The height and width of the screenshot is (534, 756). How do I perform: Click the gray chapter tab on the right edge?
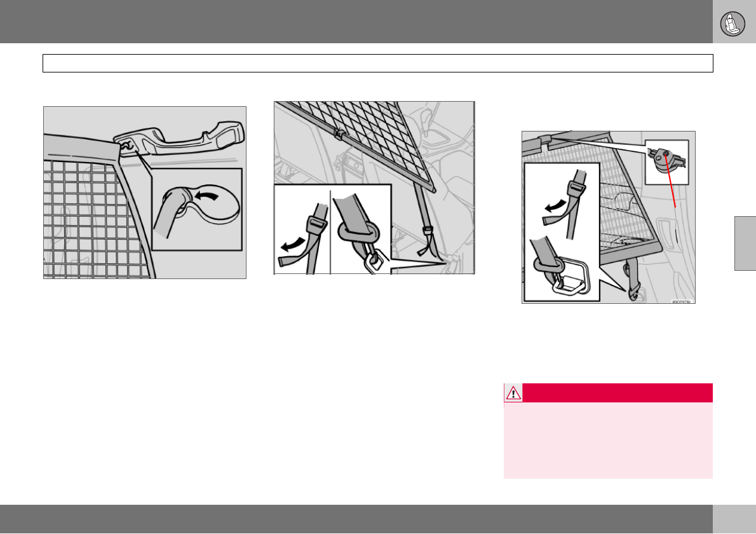(x=745, y=243)
